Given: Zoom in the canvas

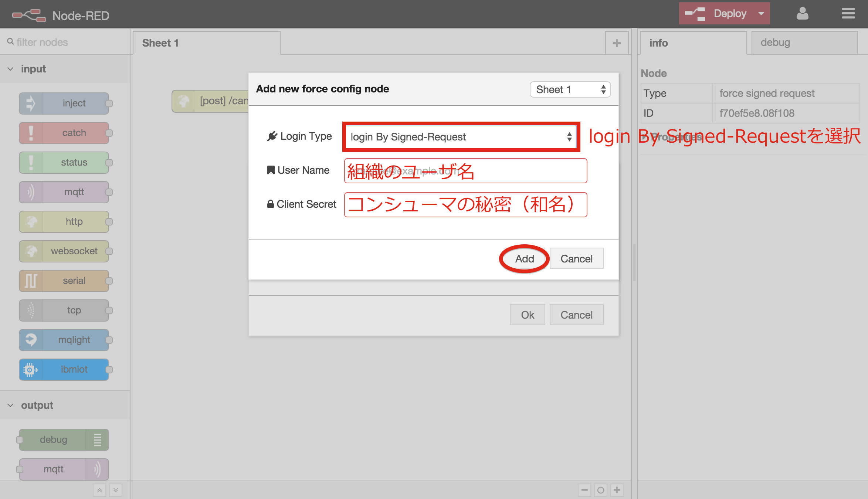Looking at the screenshot, I should 617,490.
